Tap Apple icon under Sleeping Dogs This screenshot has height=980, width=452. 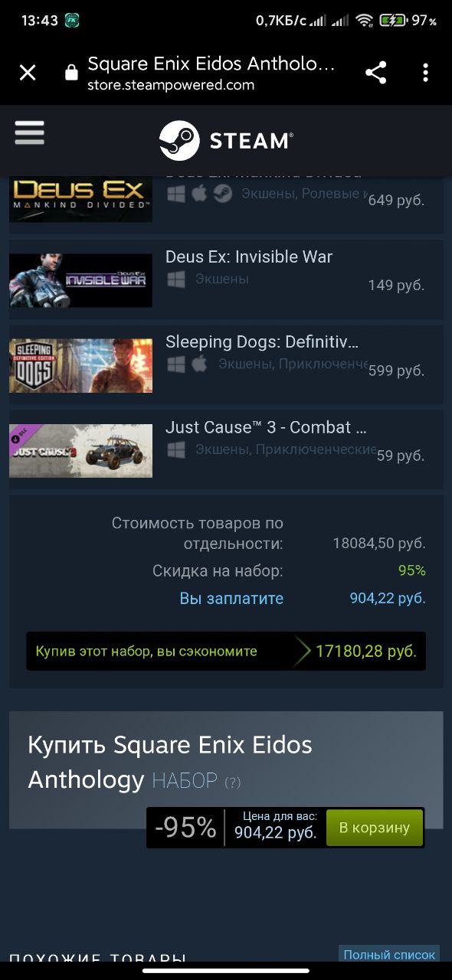coord(199,364)
